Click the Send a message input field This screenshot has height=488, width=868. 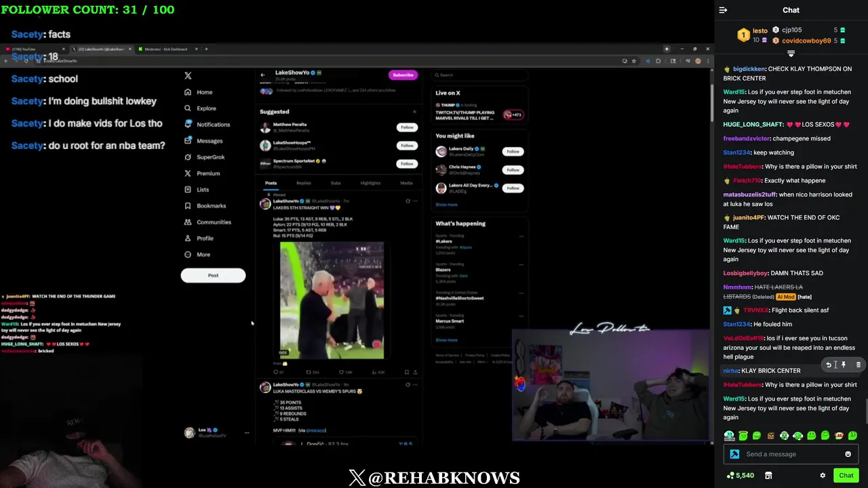791,454
